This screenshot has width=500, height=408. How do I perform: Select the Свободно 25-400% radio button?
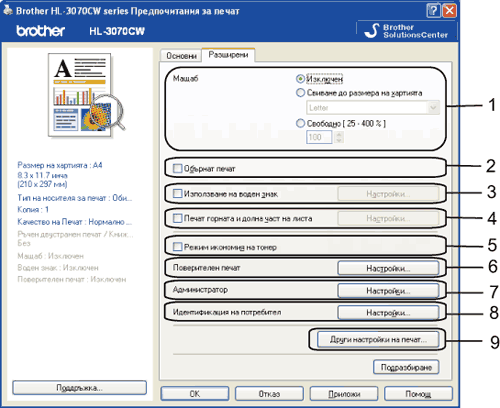pyautogui.click(x=300, y=123)
